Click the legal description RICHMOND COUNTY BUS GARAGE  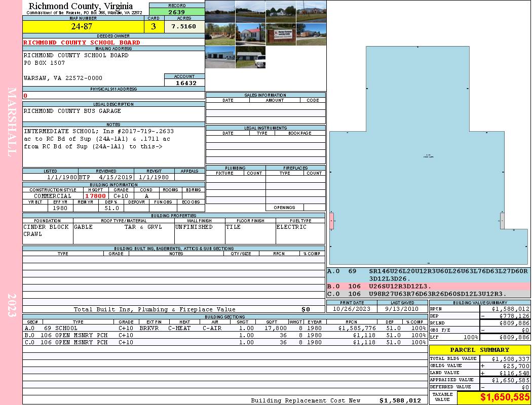pos(72,111)
